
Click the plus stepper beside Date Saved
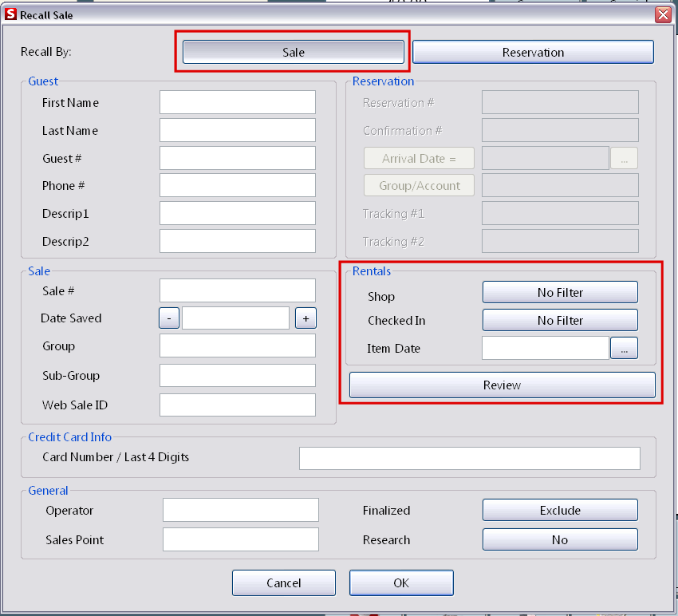tap(305, 318)
